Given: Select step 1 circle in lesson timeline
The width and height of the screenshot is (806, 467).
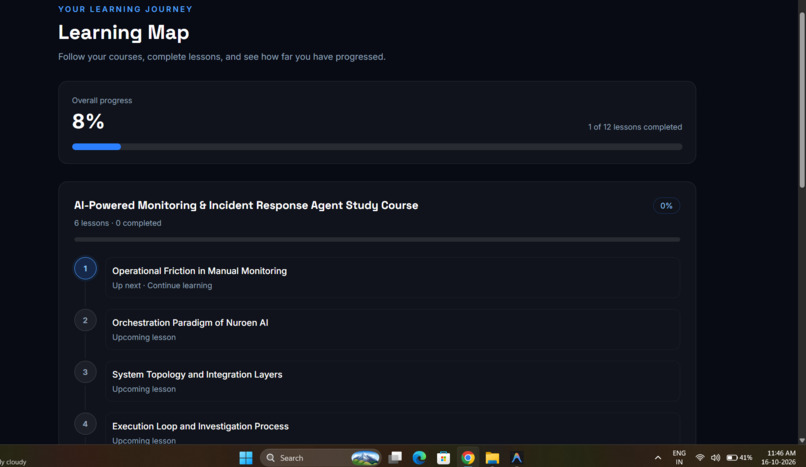Looking at the screenshot, I should pyautogui.click(x=85, y=268).
